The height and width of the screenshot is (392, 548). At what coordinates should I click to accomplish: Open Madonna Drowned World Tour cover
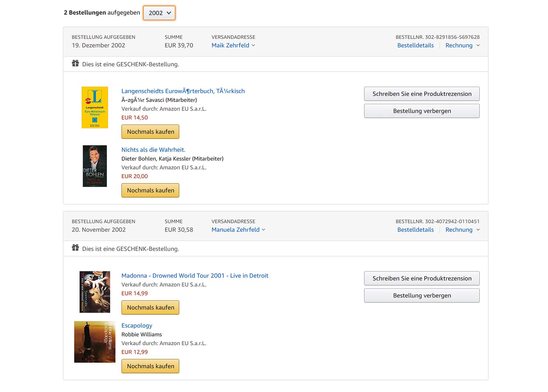[95, 292]
